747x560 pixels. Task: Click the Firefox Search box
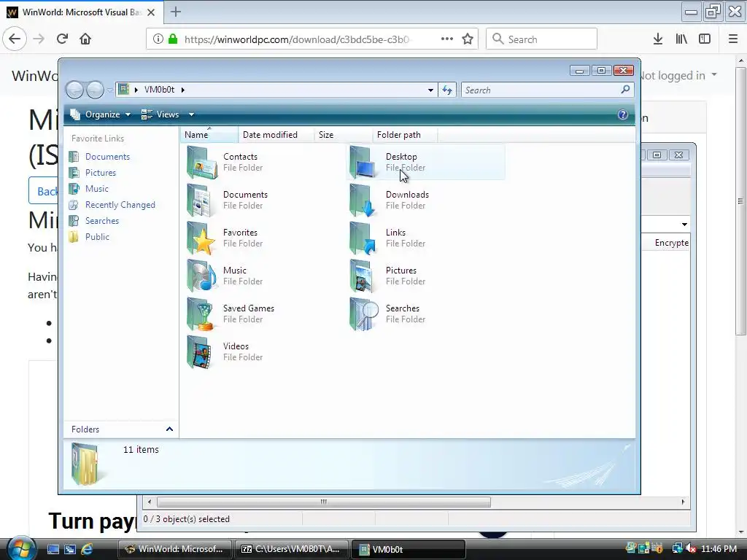point(542,39)
